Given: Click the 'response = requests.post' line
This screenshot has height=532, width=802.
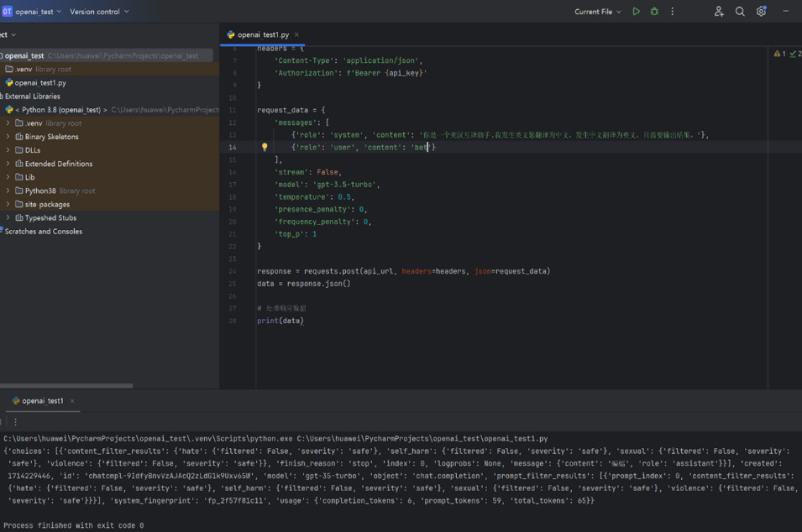Looking at the screenshot, I should coord(404,271).
